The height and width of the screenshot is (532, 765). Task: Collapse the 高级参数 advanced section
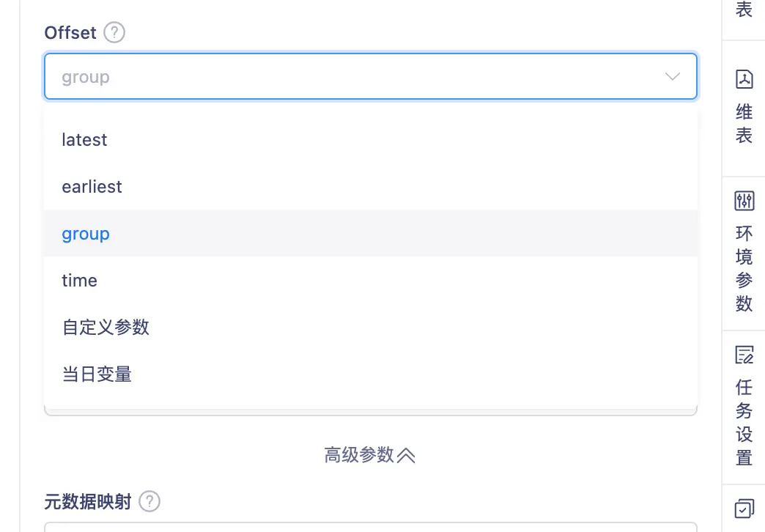click(370, 455)
